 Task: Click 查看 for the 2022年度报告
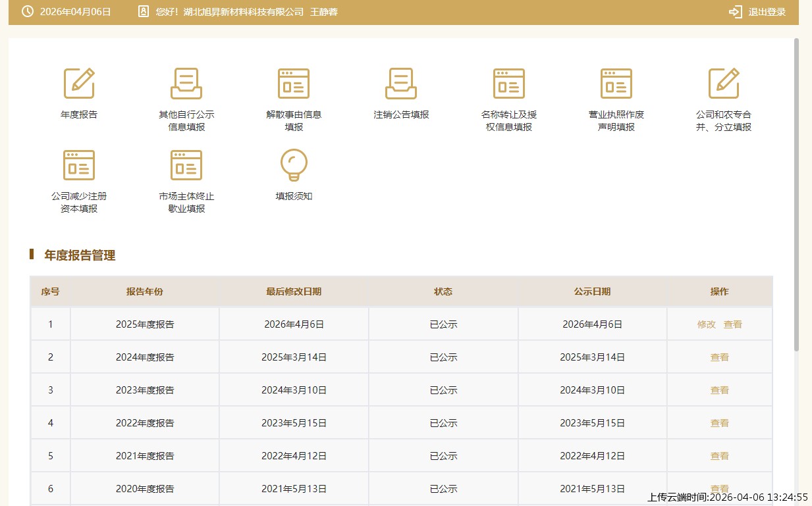tap(719, 423)
